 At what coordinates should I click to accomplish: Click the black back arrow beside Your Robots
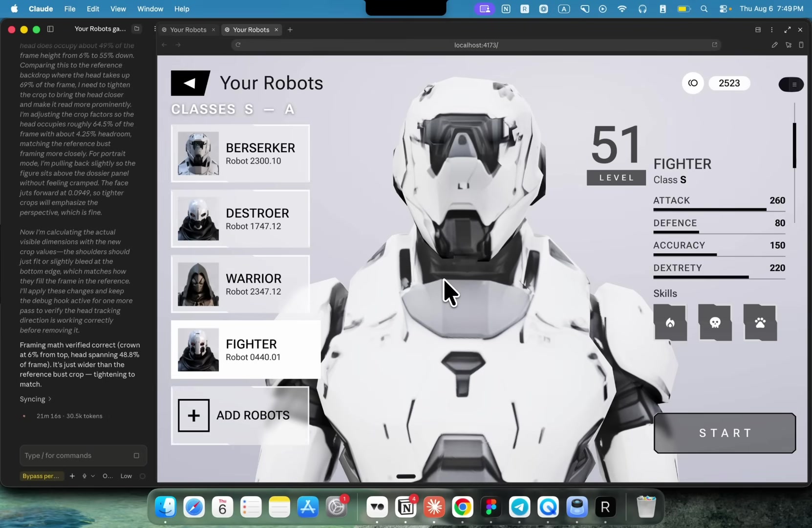point(190,83)
